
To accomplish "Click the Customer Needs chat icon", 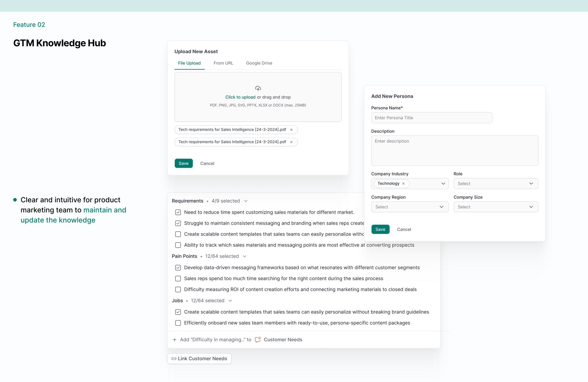I will click(x=258, y=340).
